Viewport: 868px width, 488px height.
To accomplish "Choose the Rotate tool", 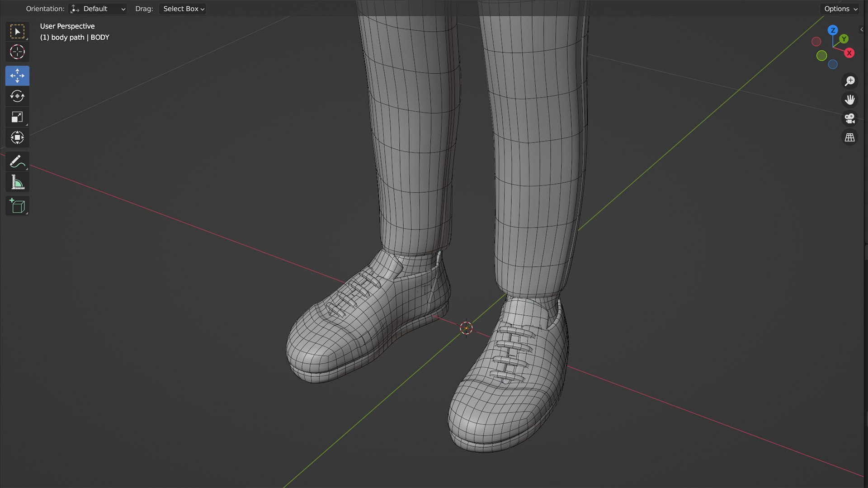I will pyautogui.click(x=17, y=96).
